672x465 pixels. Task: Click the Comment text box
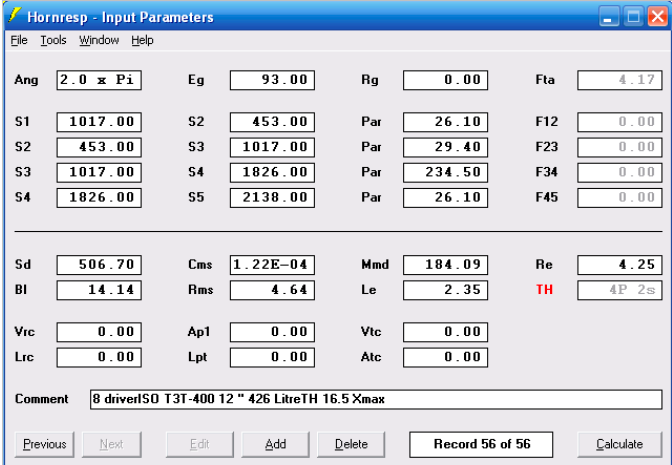click(x=376, y=399)
